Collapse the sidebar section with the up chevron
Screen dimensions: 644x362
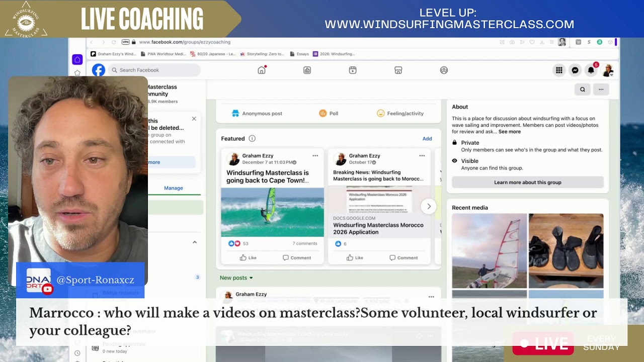(195, 242)
